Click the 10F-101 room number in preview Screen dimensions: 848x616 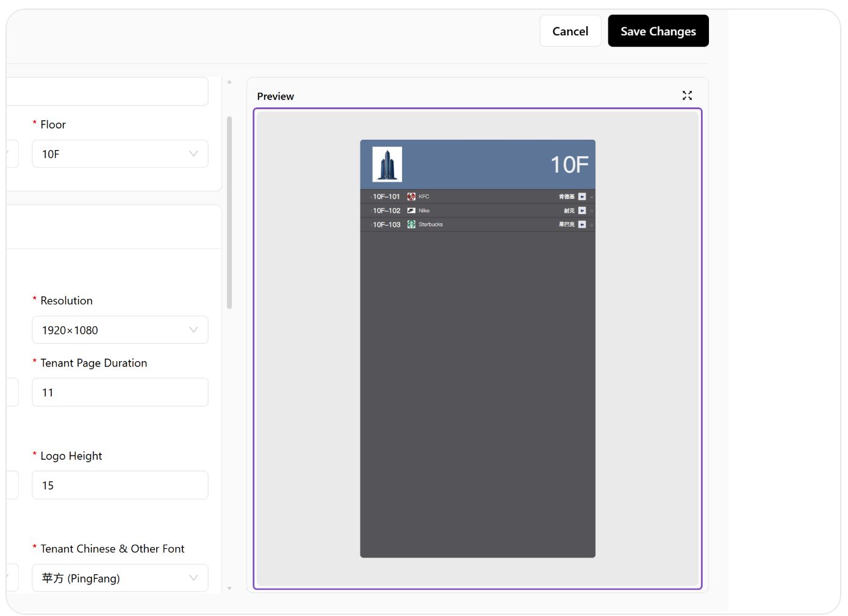point(386,196)
